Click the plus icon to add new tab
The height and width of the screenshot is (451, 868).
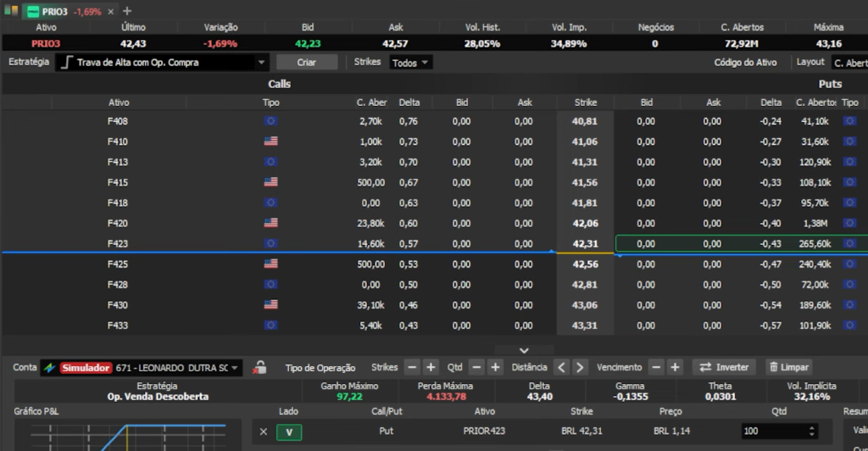[127, 11]
